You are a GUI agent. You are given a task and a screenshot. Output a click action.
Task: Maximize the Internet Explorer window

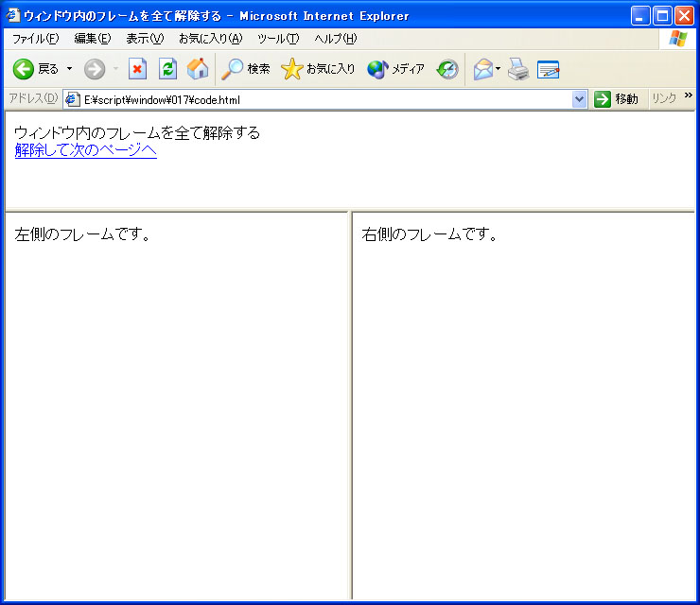pos(662,16)
